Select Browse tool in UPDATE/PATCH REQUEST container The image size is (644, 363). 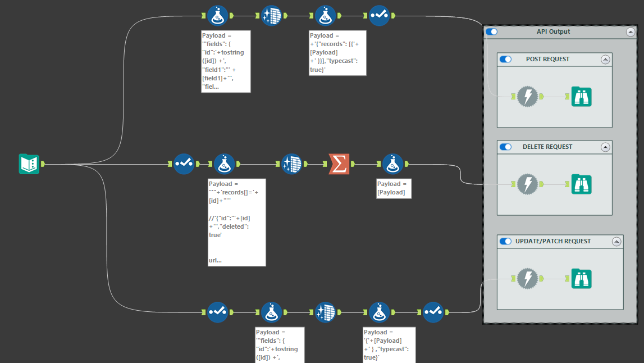581,279
